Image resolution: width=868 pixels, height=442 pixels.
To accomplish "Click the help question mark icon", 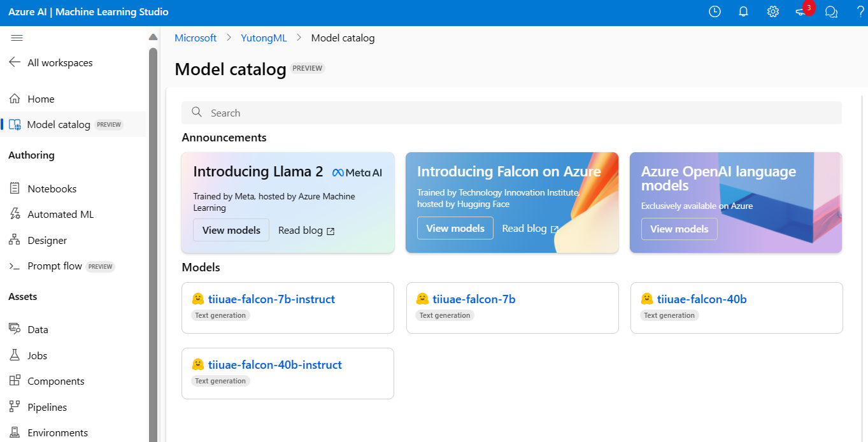I will tap(860, 11).
